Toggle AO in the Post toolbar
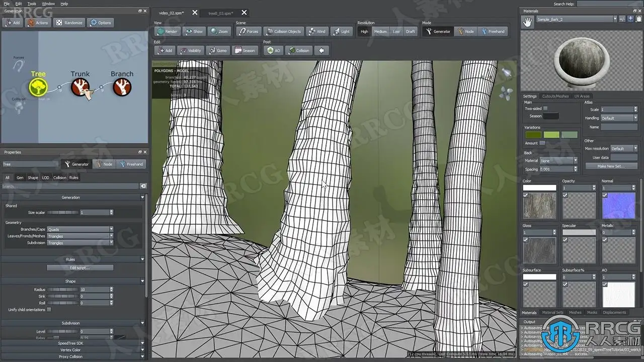 point(274,50)
